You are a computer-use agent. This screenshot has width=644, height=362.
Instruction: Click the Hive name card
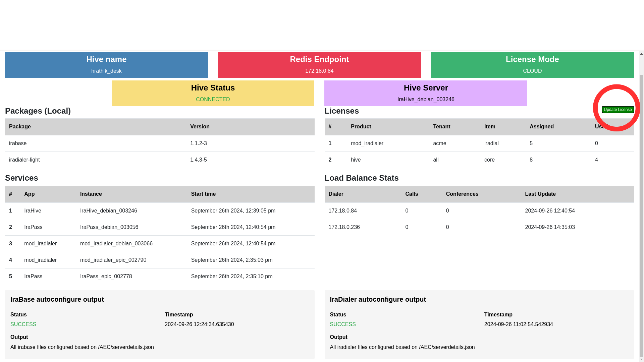pyautogui.click(x=106, y=65)
